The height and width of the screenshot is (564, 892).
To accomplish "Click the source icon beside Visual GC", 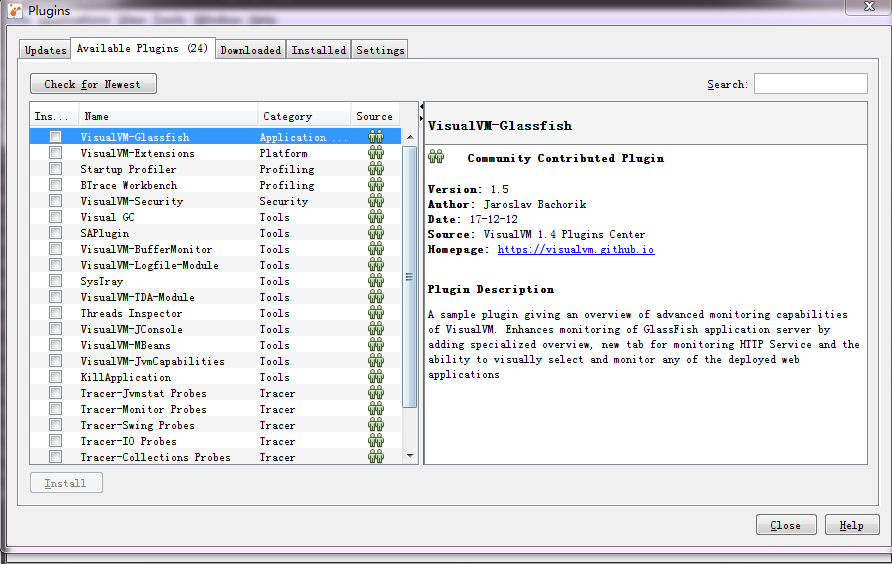I will tap(376, 217).
